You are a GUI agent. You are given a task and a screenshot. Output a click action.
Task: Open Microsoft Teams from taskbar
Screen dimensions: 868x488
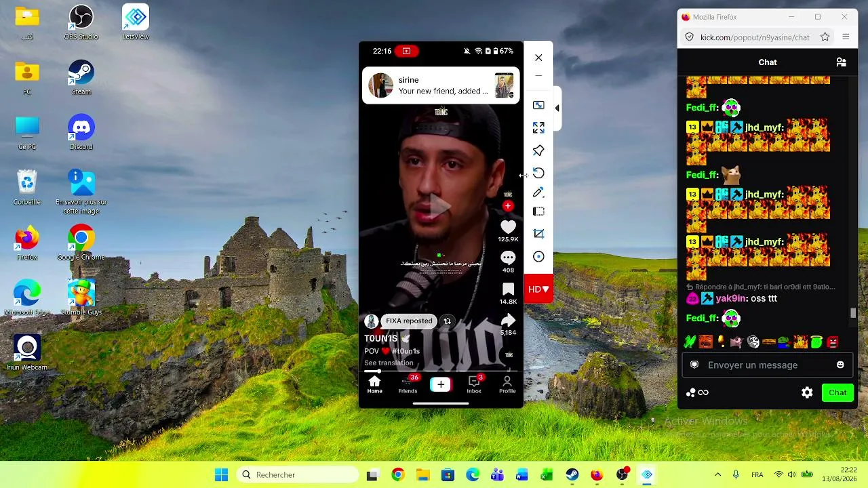pos(497,475)
